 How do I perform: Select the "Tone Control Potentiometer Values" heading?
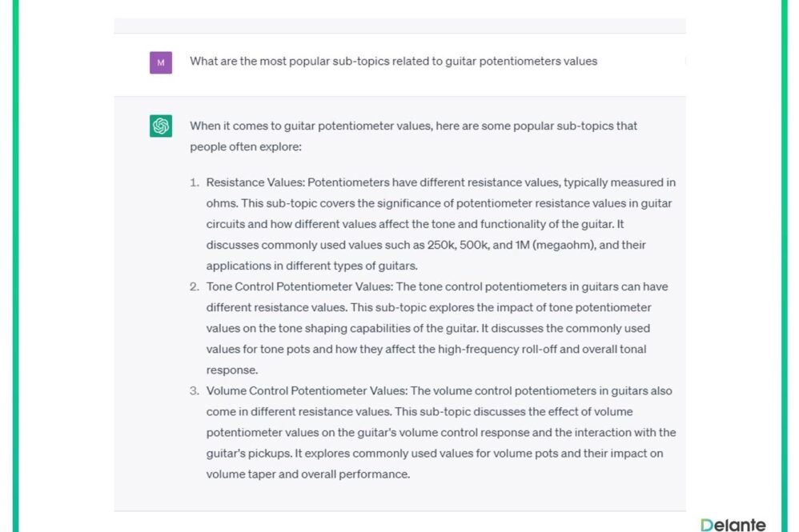click(299, 286)
